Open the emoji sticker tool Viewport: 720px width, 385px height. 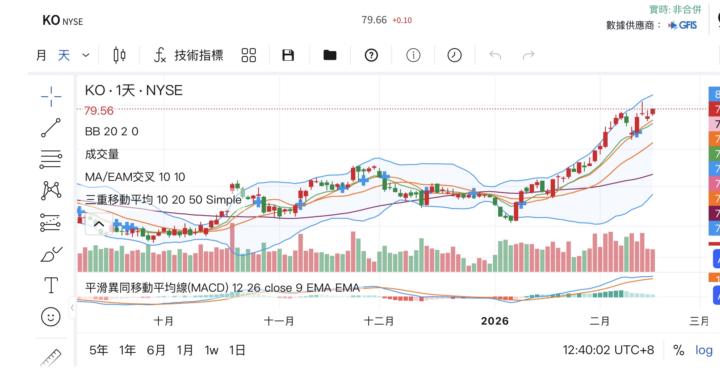[x=51, y=317]
